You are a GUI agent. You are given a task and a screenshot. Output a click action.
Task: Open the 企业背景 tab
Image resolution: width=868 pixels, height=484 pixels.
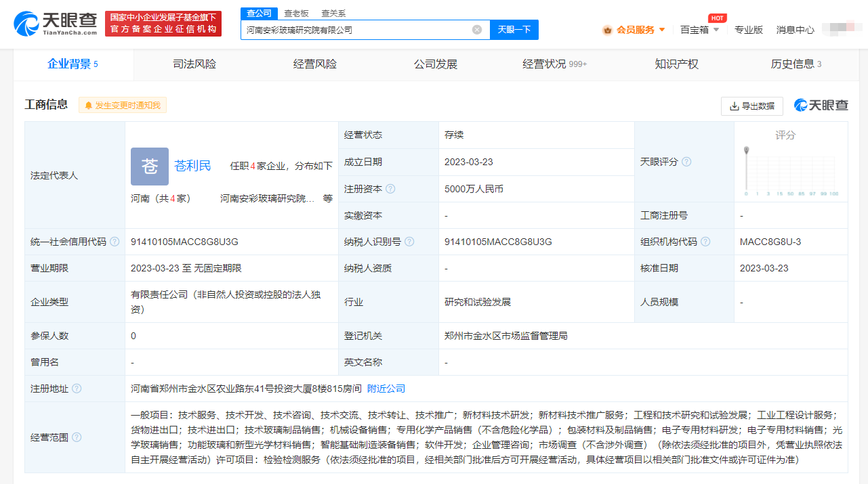point(73,64)
